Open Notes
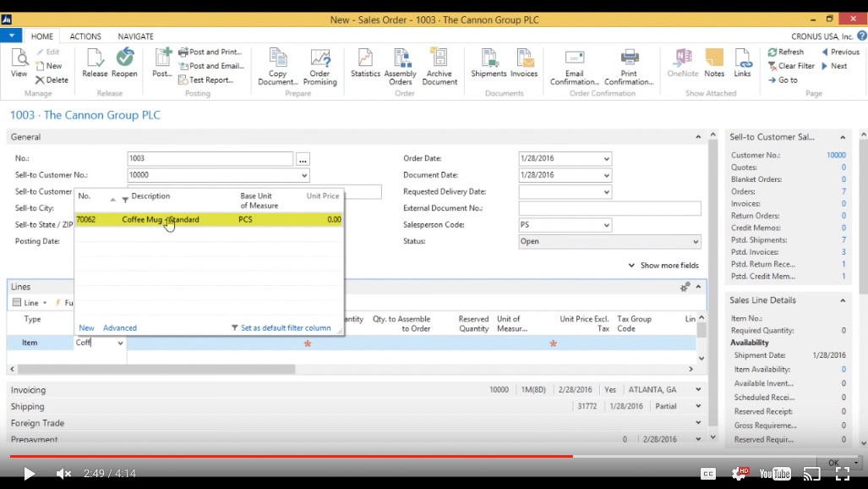This screenshot has height=489, width=868. 714,63
